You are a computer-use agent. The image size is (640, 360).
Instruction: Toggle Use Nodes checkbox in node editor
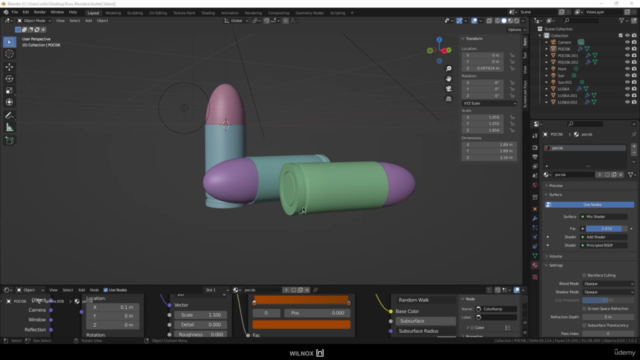(106, 290)
